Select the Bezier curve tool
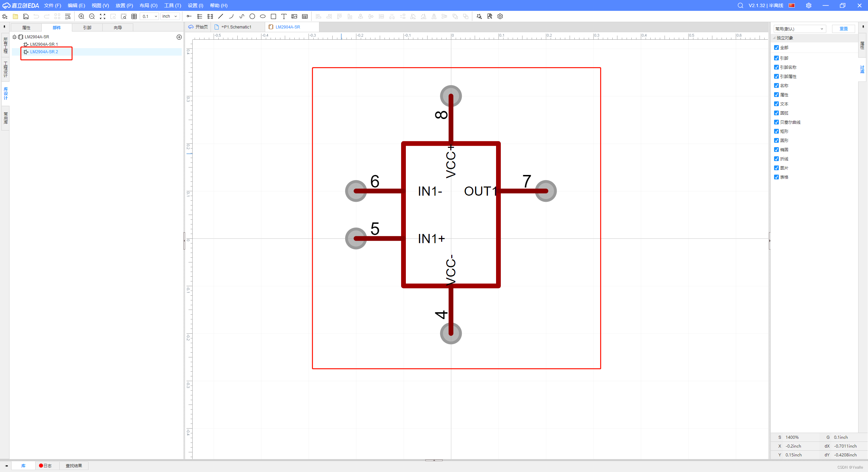Screen dimensions: 868x472 point(242,16)
